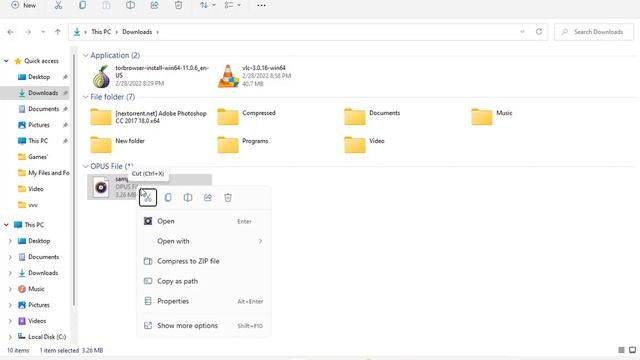
Task: Select Documents under Quick access
Action: tap(44, 109)
